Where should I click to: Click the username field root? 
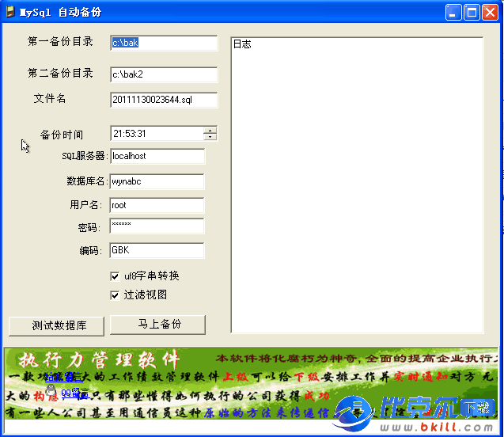pyautogui.click(x=157, y=206)
